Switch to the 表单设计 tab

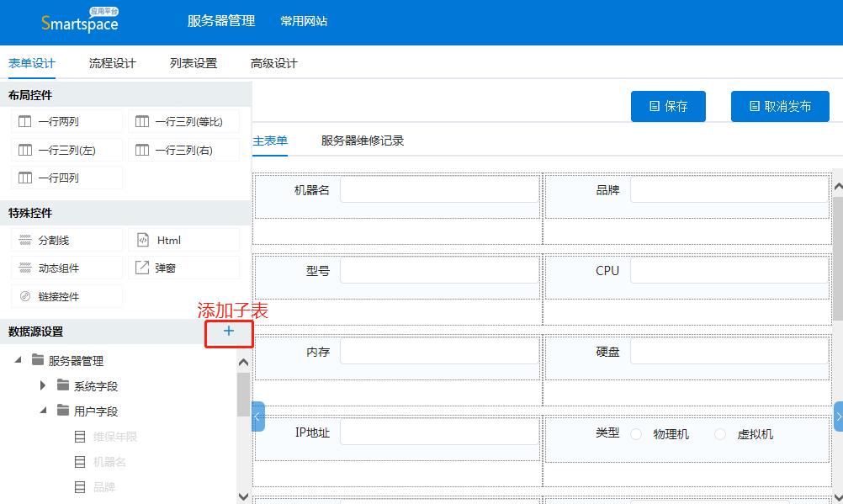[x=32, y=63]
